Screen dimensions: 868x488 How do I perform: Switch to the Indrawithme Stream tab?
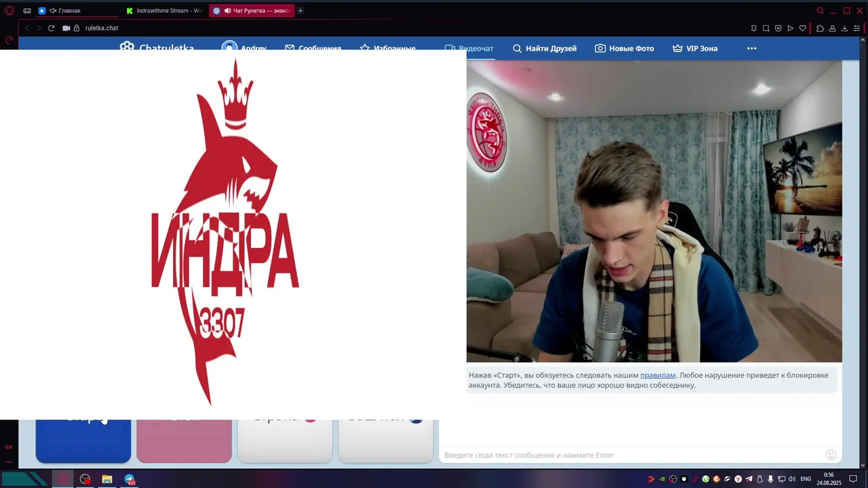pos(165,11)
